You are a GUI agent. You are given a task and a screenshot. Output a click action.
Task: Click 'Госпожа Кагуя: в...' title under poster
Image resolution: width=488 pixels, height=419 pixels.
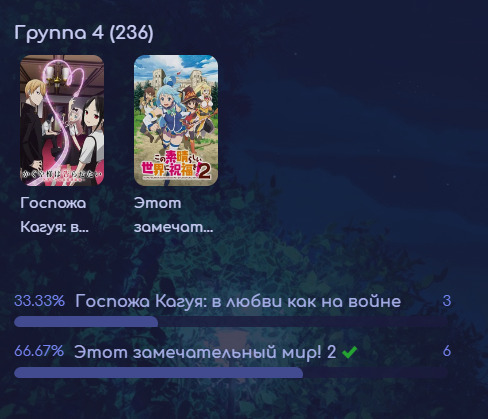coord(55,215)
